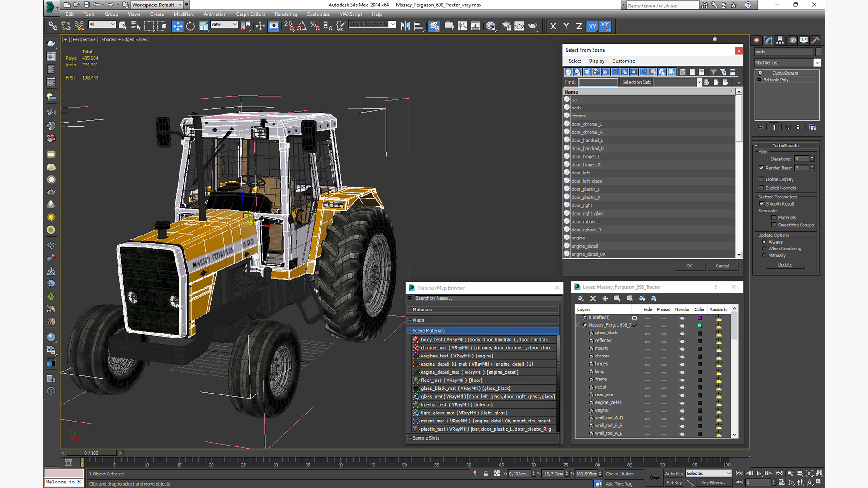Toggle Smooth Result checkbox

tap(762, 204)
